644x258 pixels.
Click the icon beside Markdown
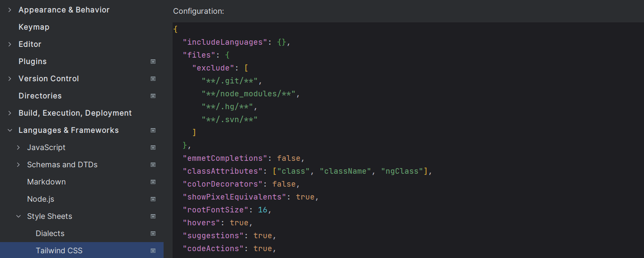(153, 182)
